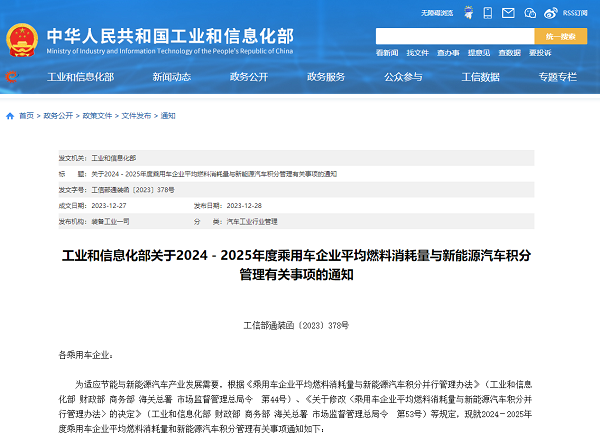Click the 分类 value 汽车工业行业管理
The height and width of the screenshot is (443, 600).
coord(252,222)
